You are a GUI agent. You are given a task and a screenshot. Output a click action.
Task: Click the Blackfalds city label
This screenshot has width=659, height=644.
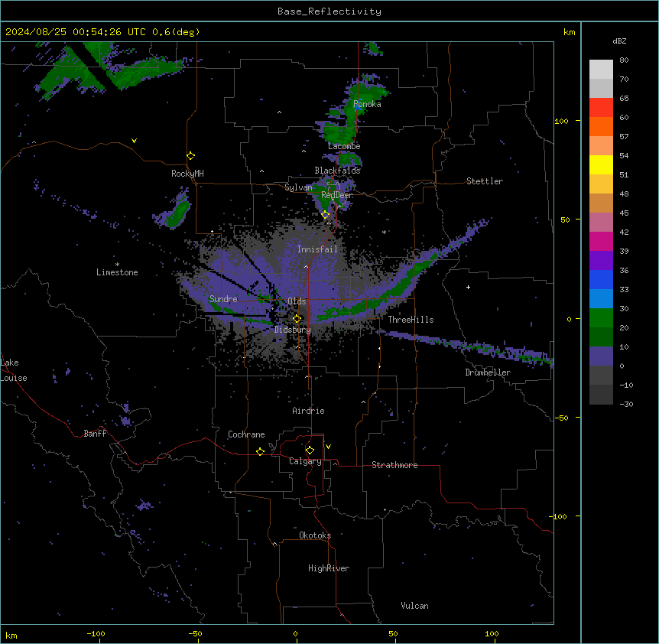pos(337,171)
